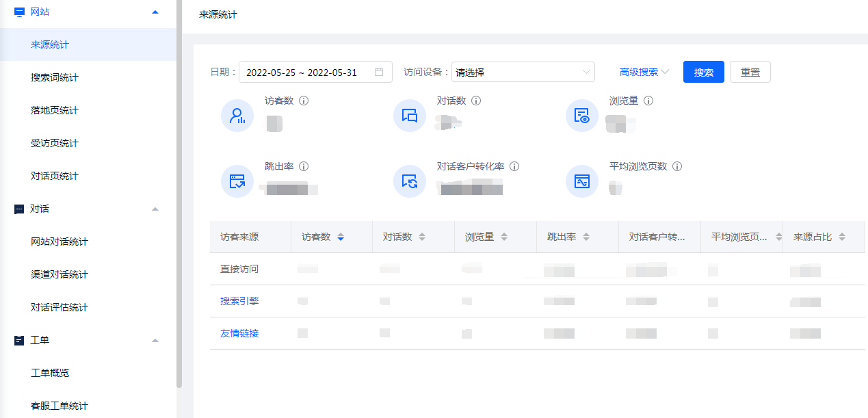Click the visitor count info icon
This screenshot has height=418, width=868.
click(x=304, y=101)
